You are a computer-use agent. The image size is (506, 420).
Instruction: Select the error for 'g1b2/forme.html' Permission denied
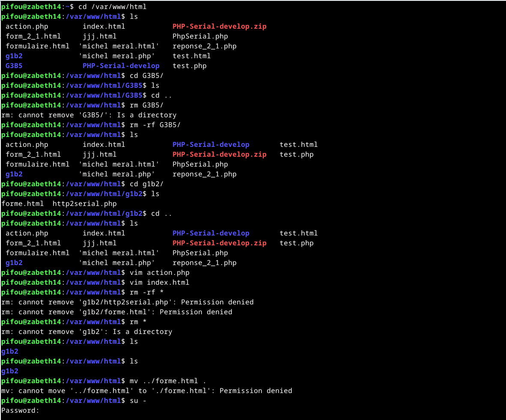tap(117, 312)
